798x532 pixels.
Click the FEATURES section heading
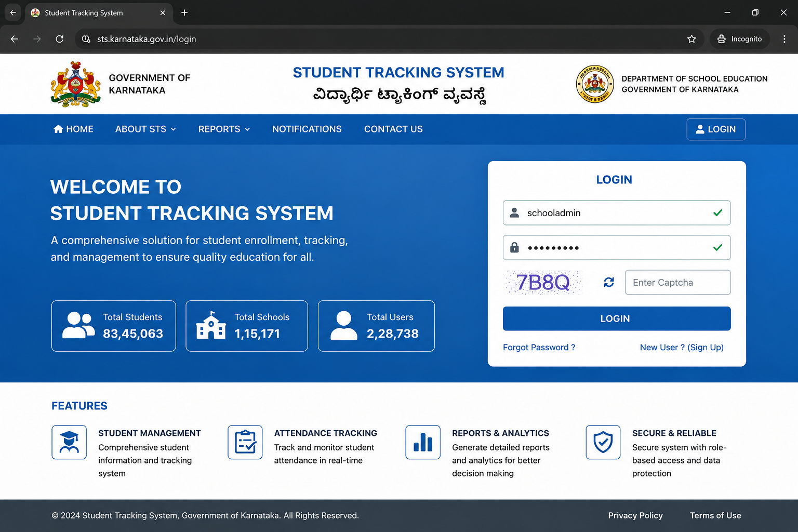pyautogui.click(x=79, y=406)
